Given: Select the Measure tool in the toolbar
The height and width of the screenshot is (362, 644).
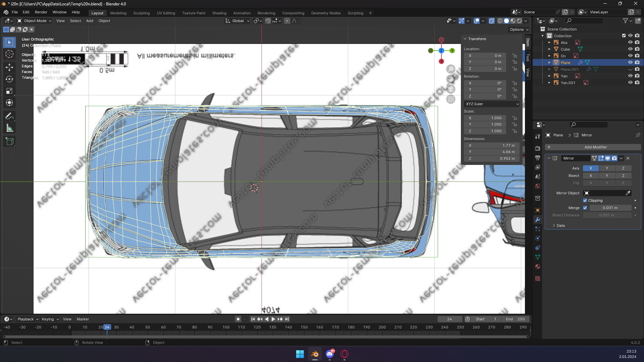Looking at the screenshot, I should pyautogui.click(x=9, y=128).
